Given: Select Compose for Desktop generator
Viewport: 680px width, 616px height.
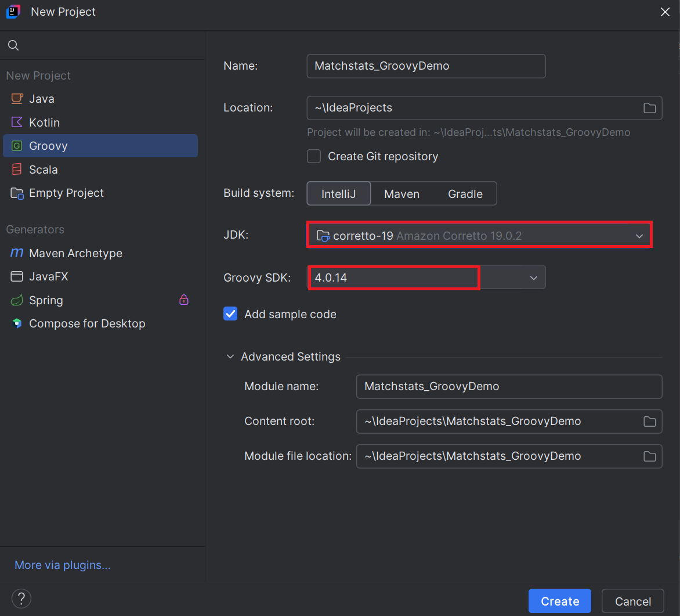Looking at the screenshot, I should [100, 323].
